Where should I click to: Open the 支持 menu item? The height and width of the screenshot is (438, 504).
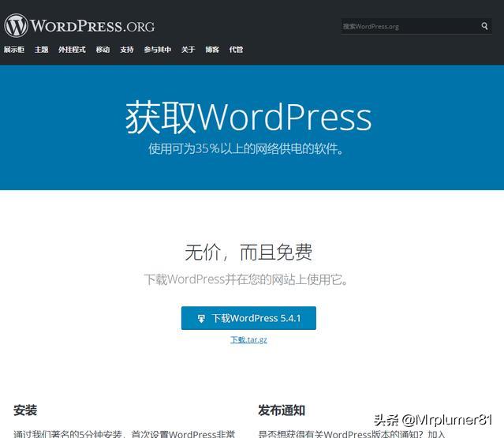point(127,50)
